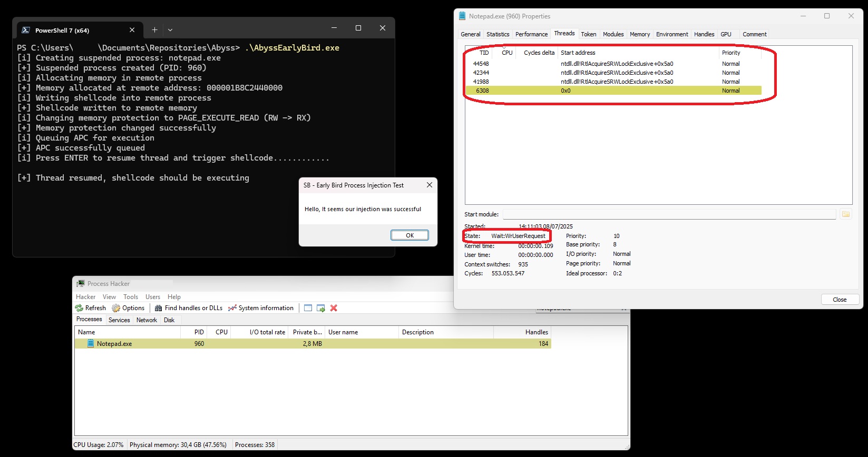868x457 pixels.
Task: Sort threads by Priority column header
Action: click(x=740, y=53)
